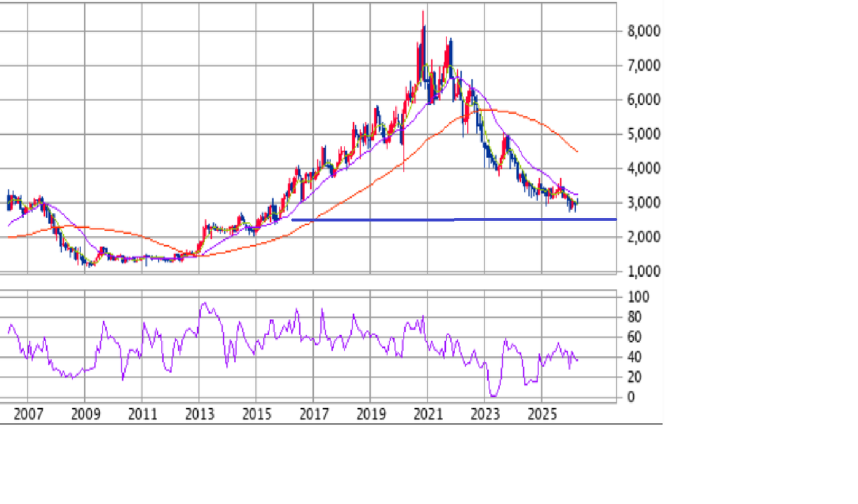The height and width of the screenshot is (504, 858).
Task: Click the oscillator's lowest dip near zero in 2023
Action: [x=495, y=395]
